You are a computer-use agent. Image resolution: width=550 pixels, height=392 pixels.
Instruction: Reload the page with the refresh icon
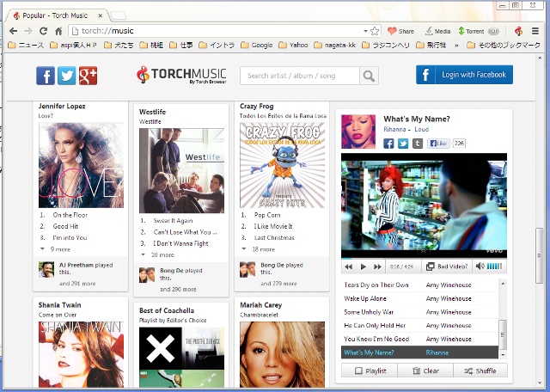44,31
